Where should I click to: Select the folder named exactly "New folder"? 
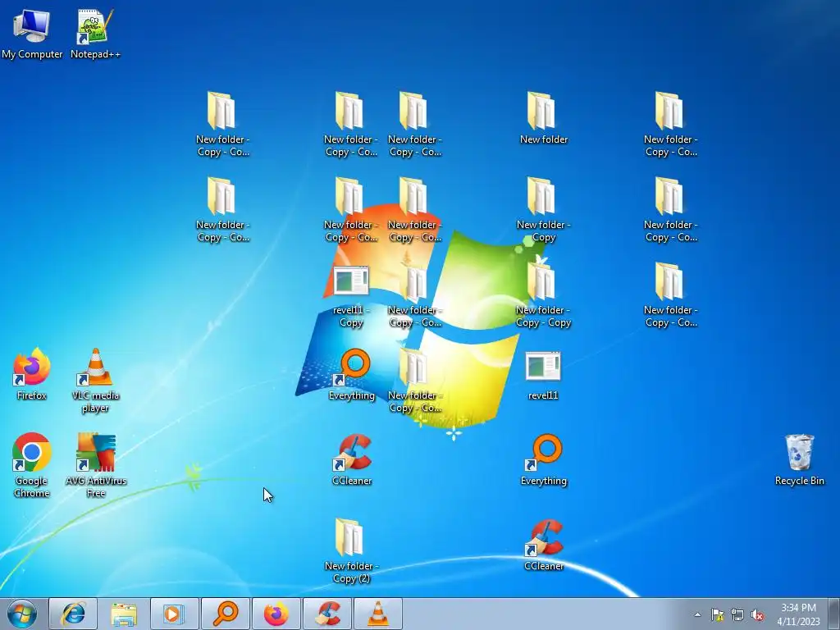pyautogui.click(x=543, y=118)
